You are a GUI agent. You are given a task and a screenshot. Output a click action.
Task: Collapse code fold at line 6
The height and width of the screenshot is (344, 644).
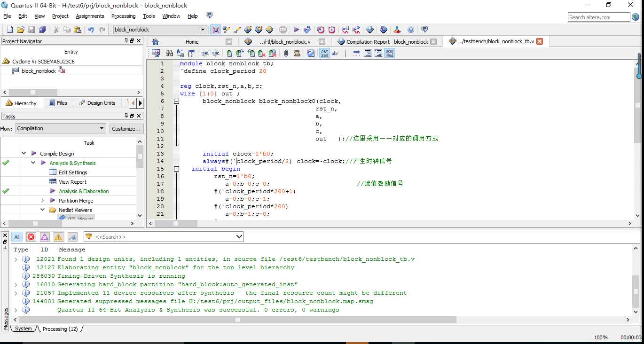[x=177, y=101]
